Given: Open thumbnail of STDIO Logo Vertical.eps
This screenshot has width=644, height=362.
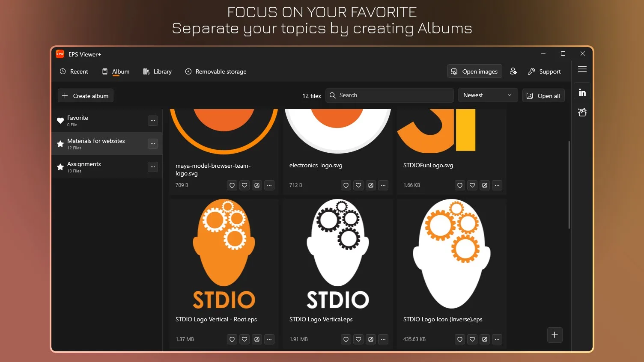Looking at the screenshot, I should (338, 254).
